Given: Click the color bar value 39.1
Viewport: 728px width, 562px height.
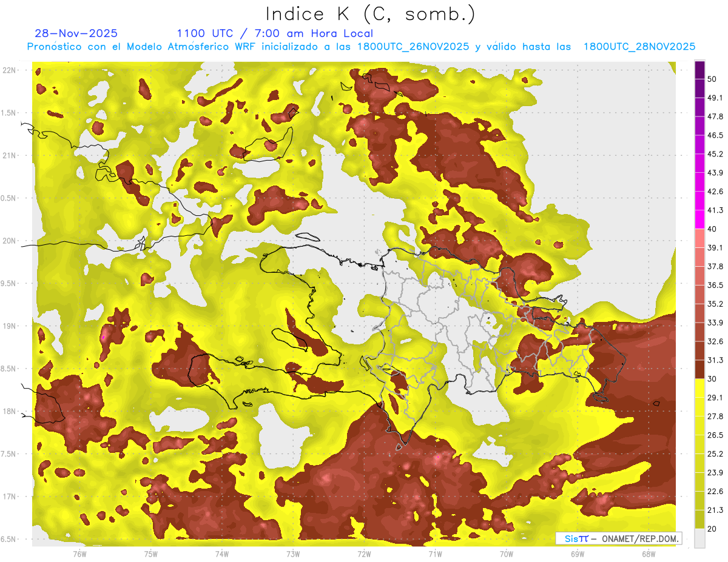Looking at the screenshot, I should [x=715, y=248].
